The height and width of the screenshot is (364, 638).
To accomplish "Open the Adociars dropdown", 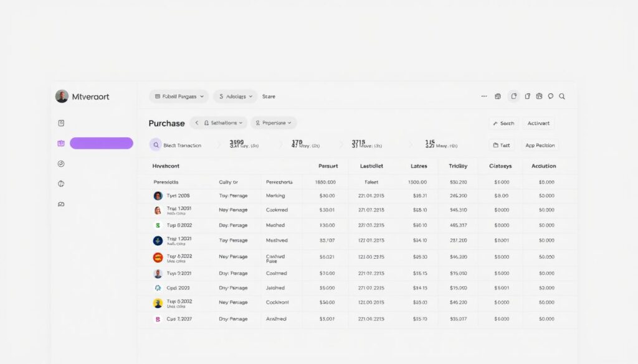I will point(236,96).
